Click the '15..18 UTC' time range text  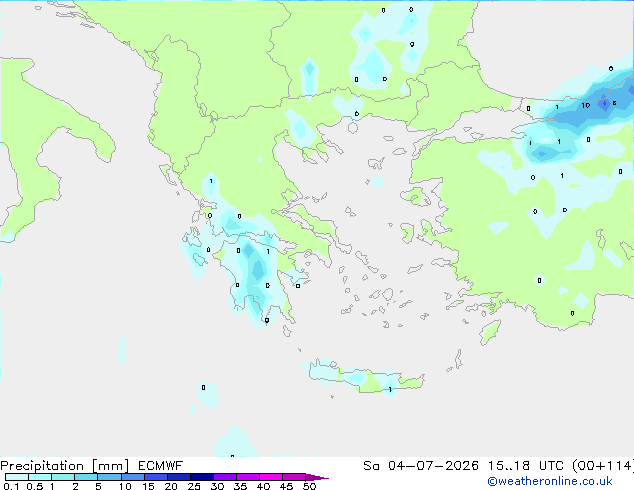coord(525,466)
